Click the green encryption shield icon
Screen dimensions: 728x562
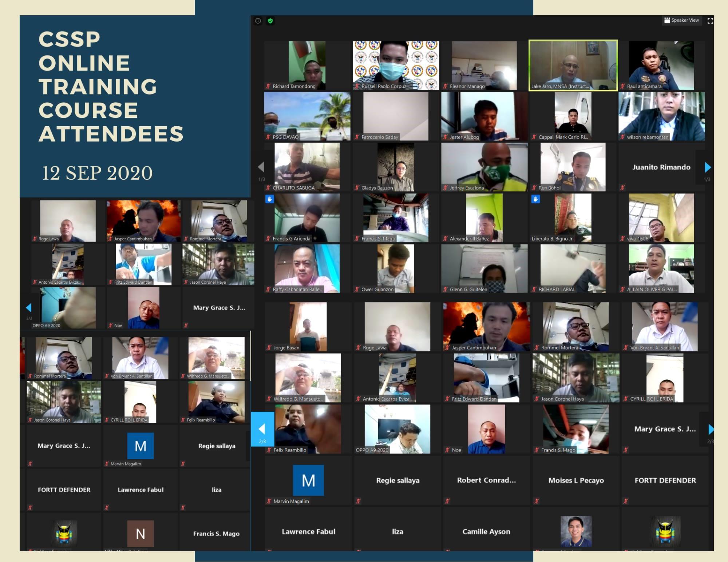pyautogui.click(x=270, y=21)
